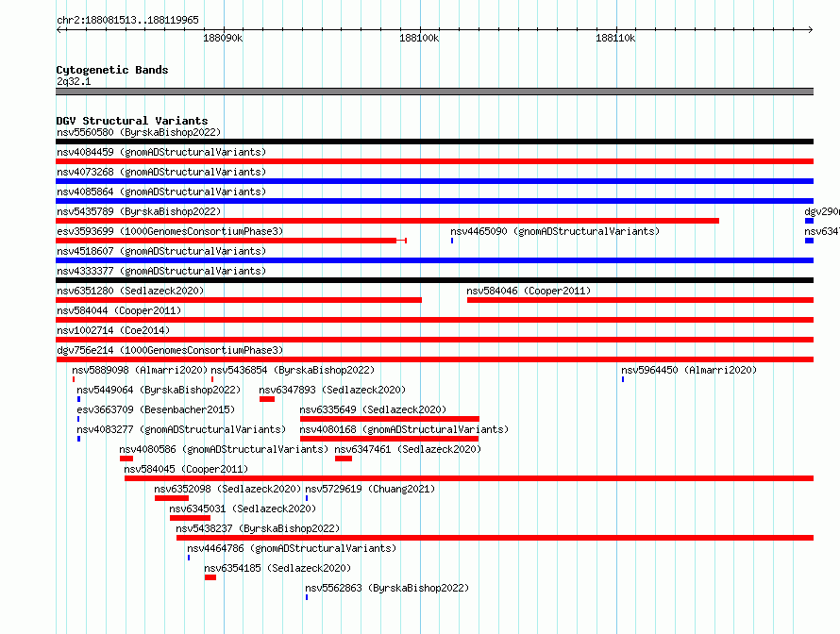Select the 2q32.1 cytogenetic band bar

(434, 92)
